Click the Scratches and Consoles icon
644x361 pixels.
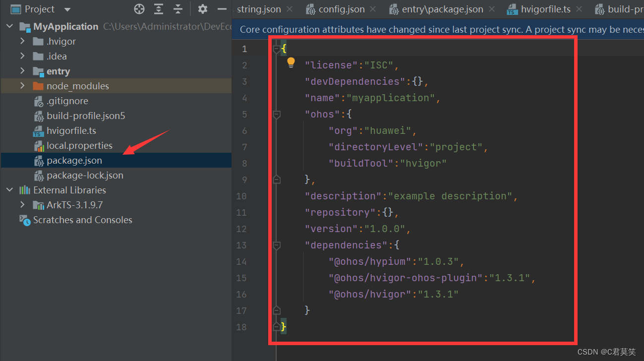pyautogui.click(x=25, y=220)
